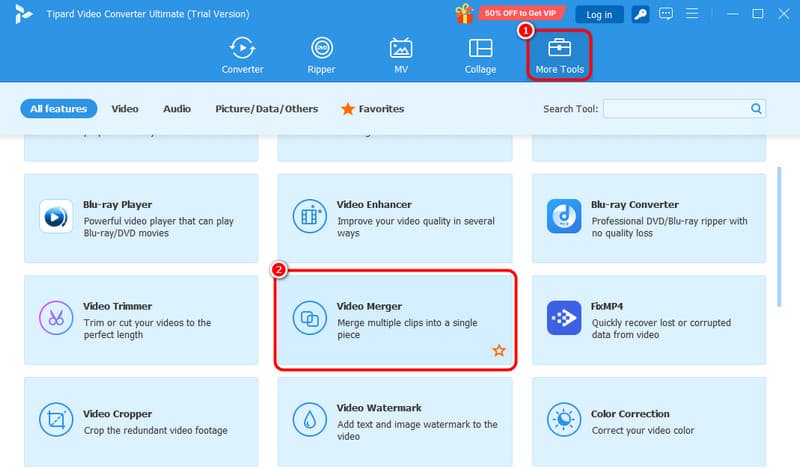800x469 pixels.
Task: Click 'Crop the redundant video footage' text
Action: 156,431
